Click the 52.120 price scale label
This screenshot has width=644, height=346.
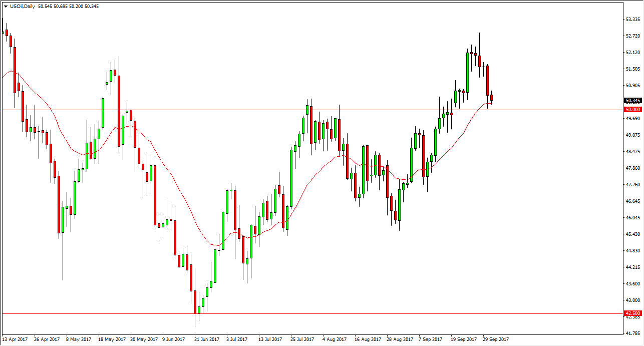633,53
